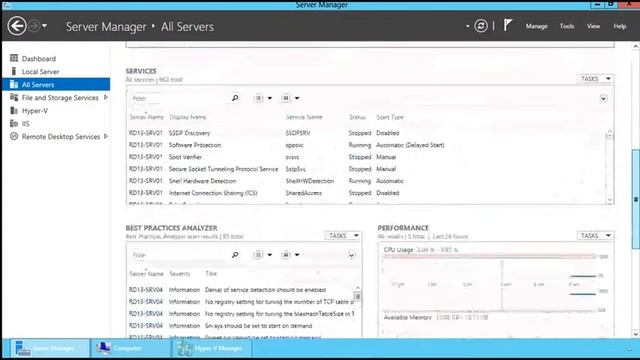Expand the File and Storage Services arrow
640x360 pixels.
[x=106, y=98]
